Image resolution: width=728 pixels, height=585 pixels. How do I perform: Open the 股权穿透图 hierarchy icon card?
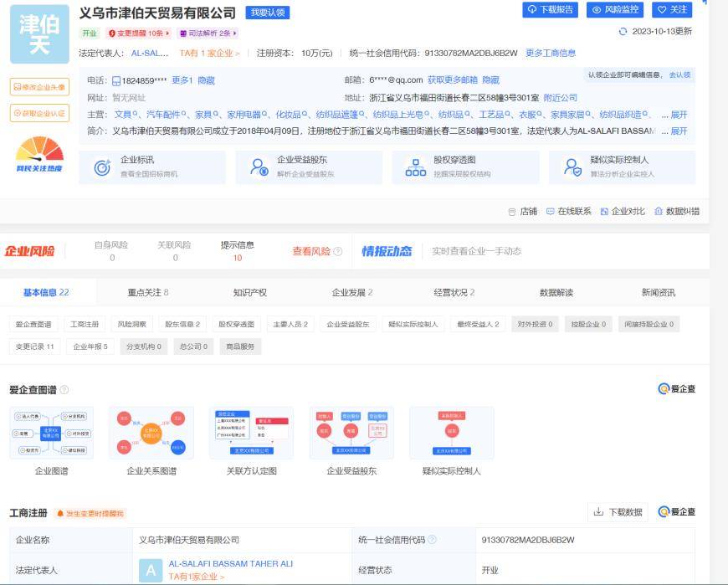tap(466, 167)
